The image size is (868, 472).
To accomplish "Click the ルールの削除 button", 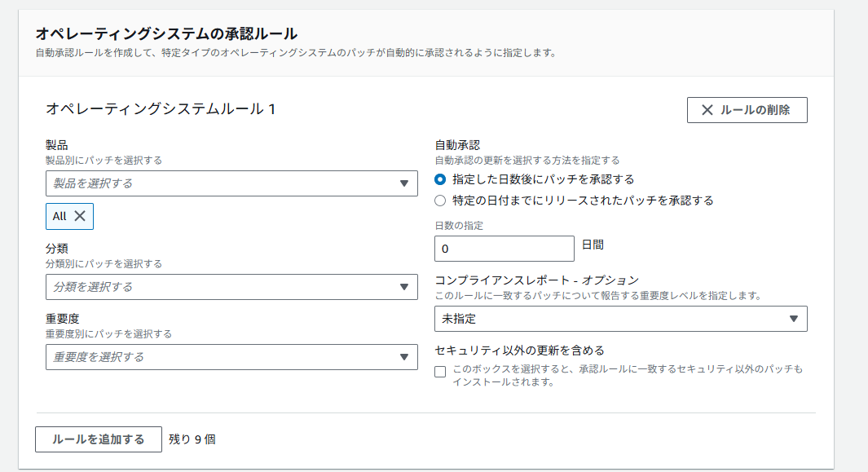I will tap(747, 110).
